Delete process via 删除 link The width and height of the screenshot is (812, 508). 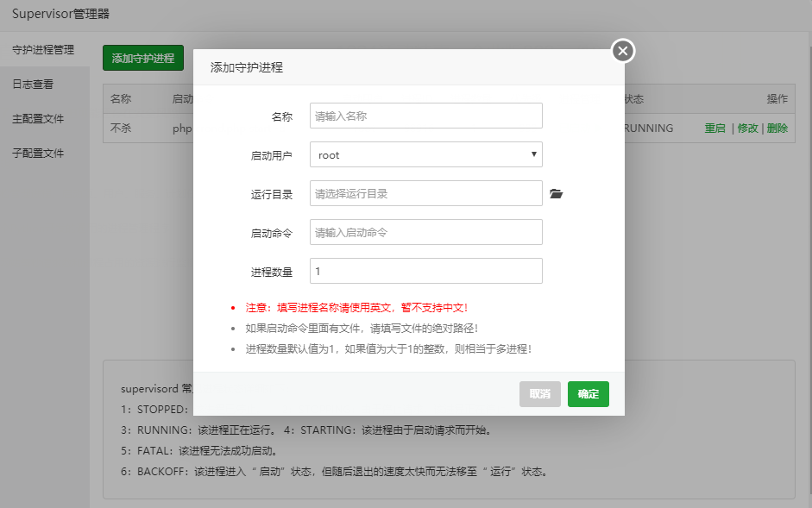click(777, 128)
